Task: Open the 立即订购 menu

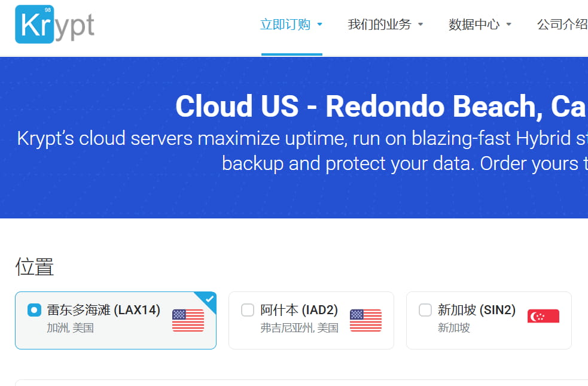Action: pos(291,25)
